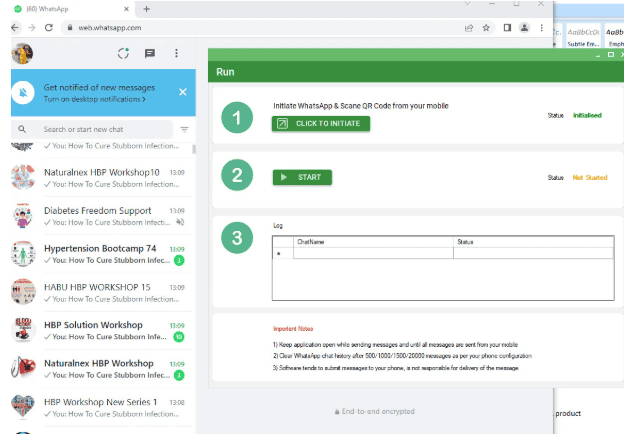Click the CLICK TO INITIATE button
The height and width of the screenshot is (438, 627).
(x=321, y=124)
